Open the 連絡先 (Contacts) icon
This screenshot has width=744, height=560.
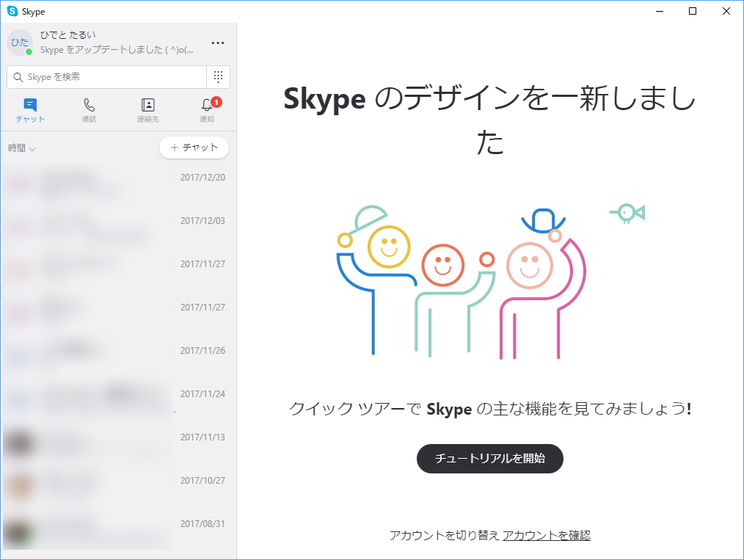[x=147, y=105]
